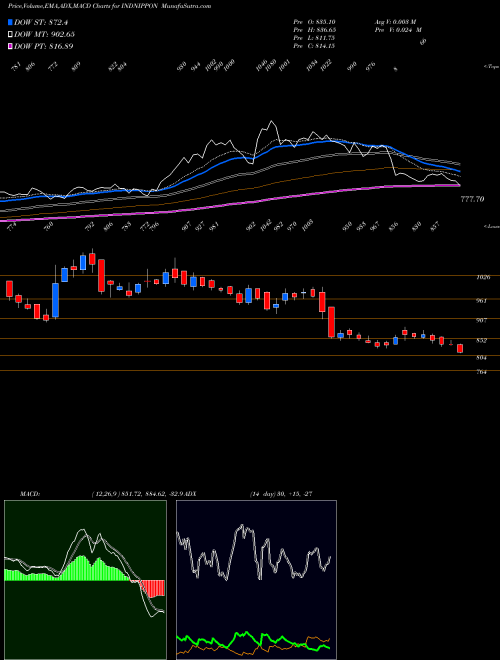This screenshot has width=500, height=660.
Task: Click the 'MACD:' panel heading
Action: tap(29, 494)
